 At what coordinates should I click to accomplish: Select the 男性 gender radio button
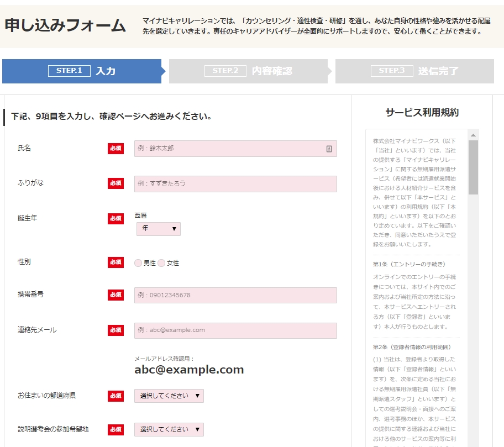point(137,263)
